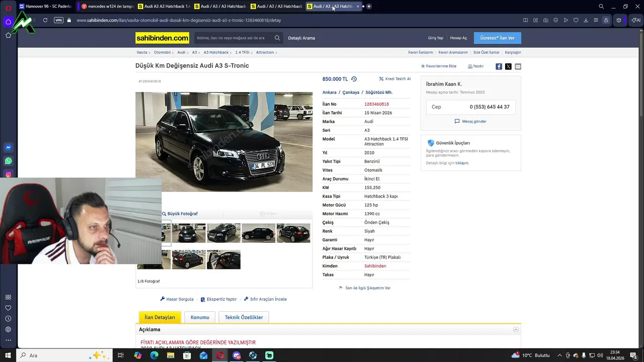
Task: Click Favori İlanlarım link
Action: pos(421,52)
